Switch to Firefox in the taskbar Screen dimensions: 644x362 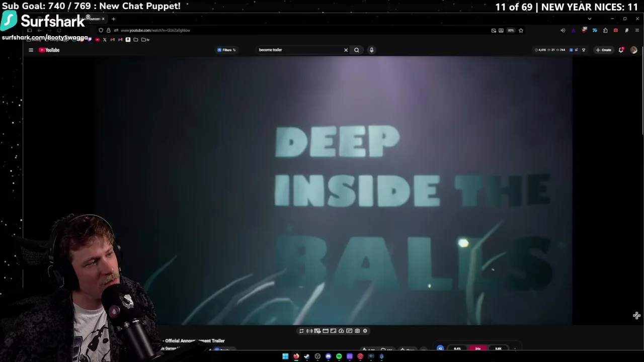point(296,356)
